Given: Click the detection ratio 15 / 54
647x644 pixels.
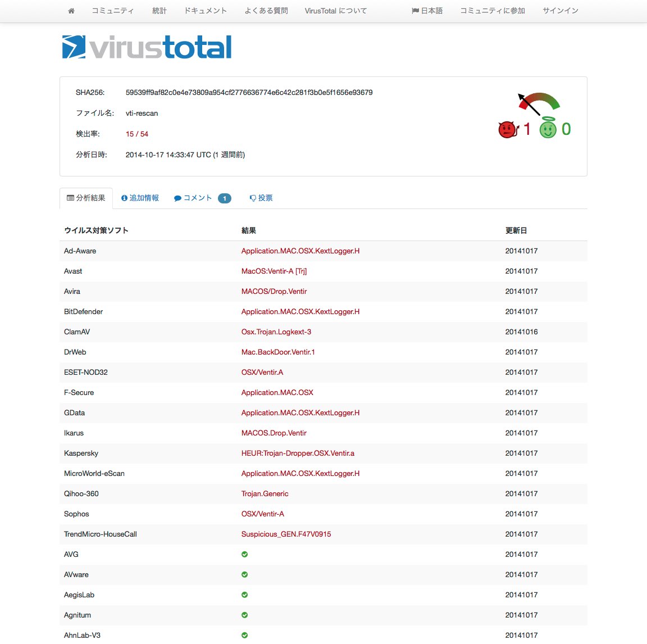Looking at the screenshot, I should tap(137, 134).
